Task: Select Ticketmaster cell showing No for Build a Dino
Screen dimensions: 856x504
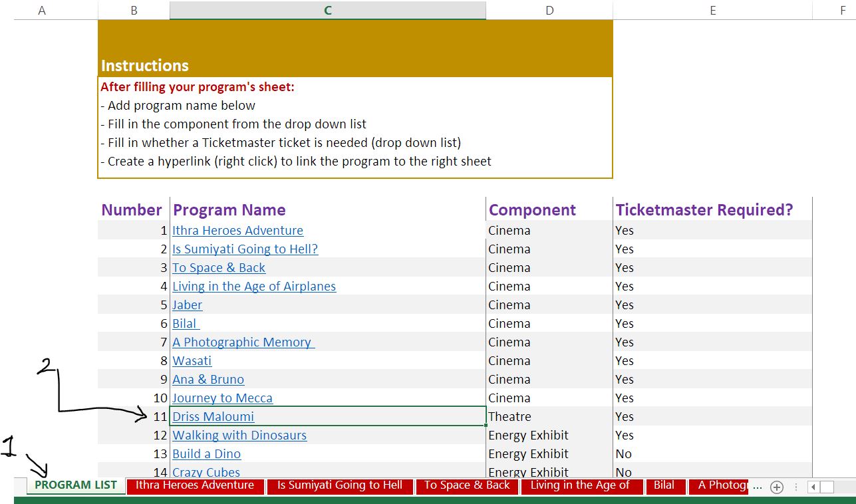Action: (712, 454)
